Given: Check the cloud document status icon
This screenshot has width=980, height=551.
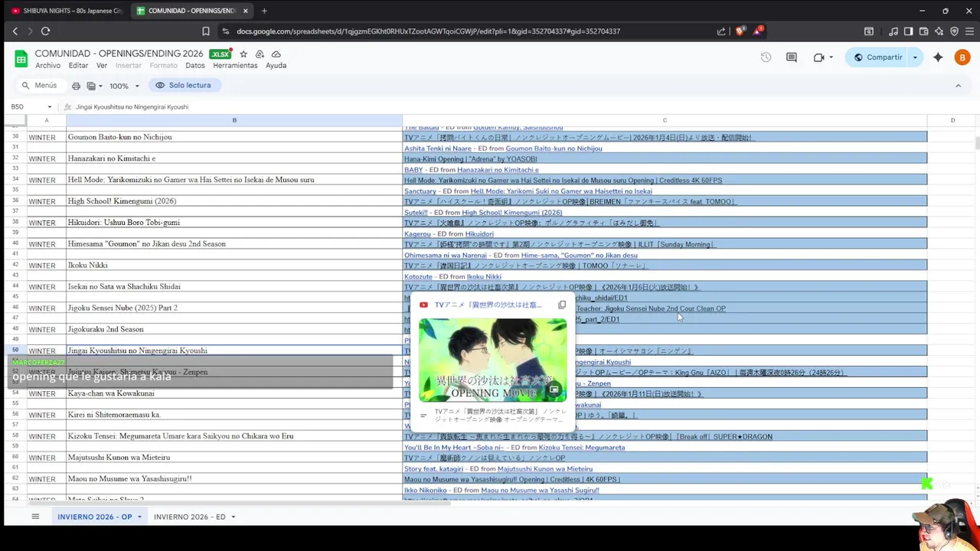Looking at the screenshot, I should point(276,54).
